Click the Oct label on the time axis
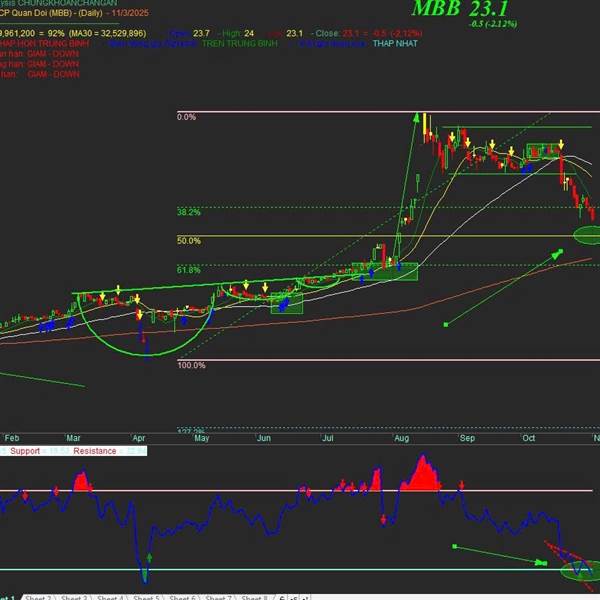Screen dimensions: 600x600 click(528, 438)
